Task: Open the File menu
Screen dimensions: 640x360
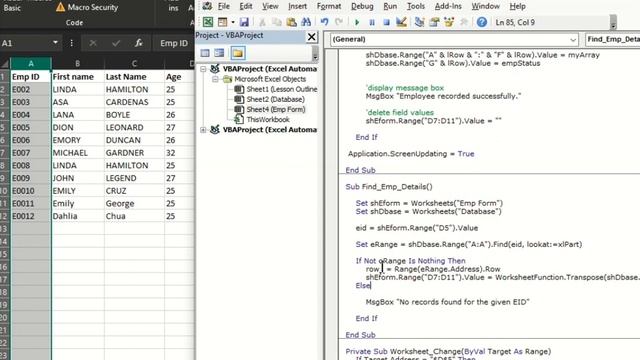Action: pos(224,6)
